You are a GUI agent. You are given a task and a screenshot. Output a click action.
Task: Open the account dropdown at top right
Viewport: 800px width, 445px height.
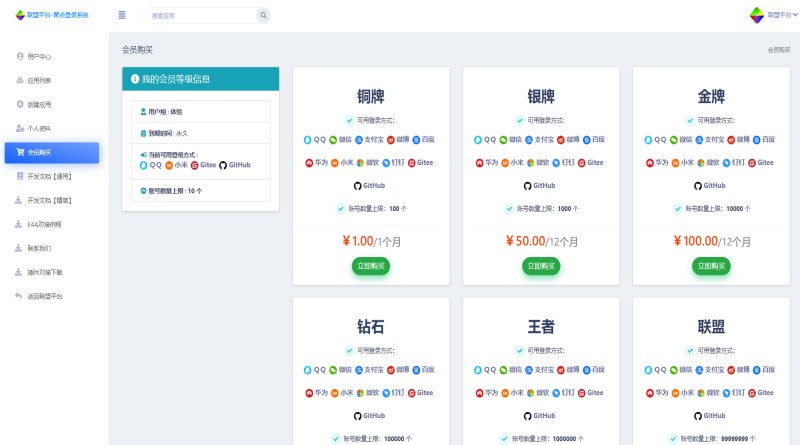point(773,15)
